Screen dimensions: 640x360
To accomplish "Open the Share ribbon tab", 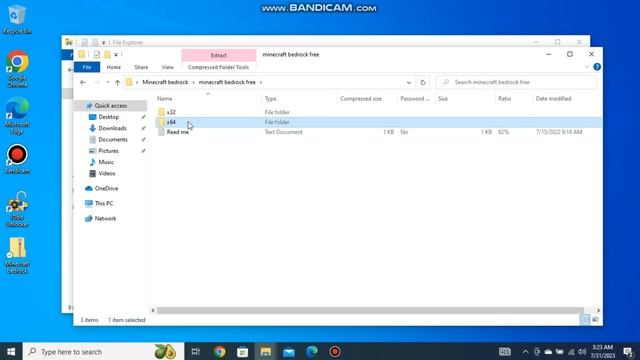I will tap(141, 67).
